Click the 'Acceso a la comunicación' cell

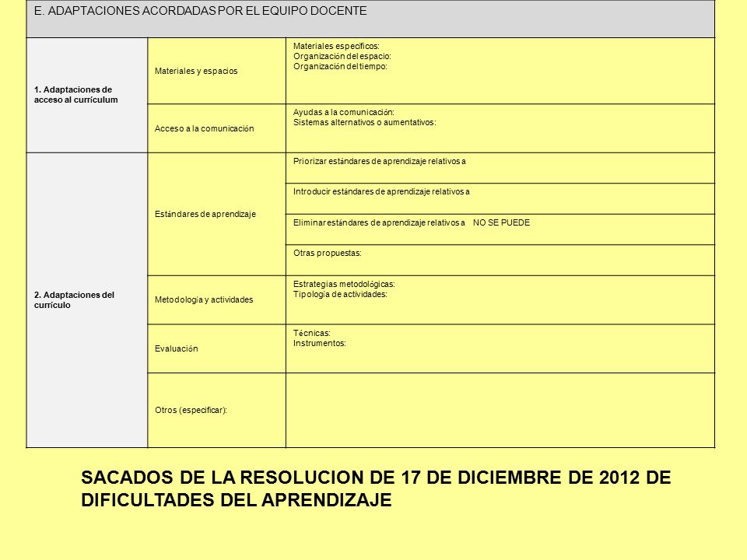coord(217,128)
